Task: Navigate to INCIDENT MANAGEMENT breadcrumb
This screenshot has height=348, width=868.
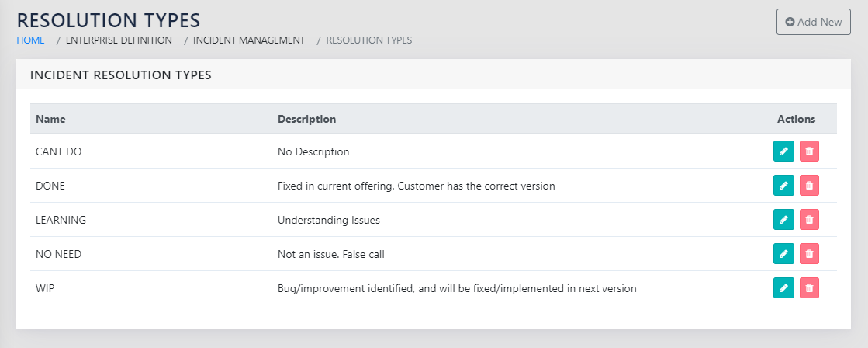Action: pos(249,40)
